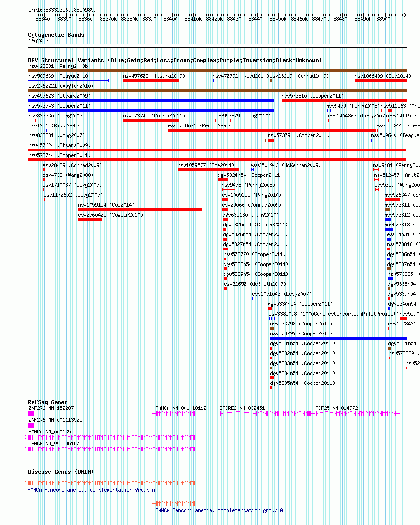Open variant nsv1059577 (Coe2014)
This screenshot has width=420, height=525.
(206, 166)
